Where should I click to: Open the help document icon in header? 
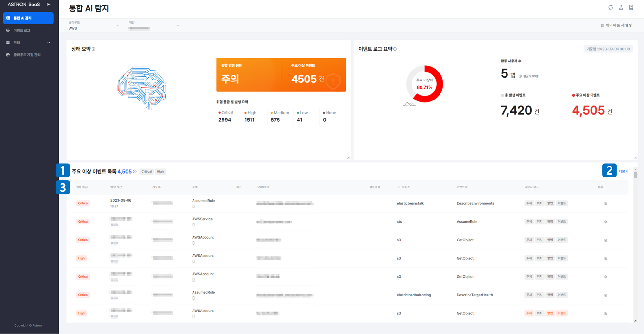click(631, 7)
